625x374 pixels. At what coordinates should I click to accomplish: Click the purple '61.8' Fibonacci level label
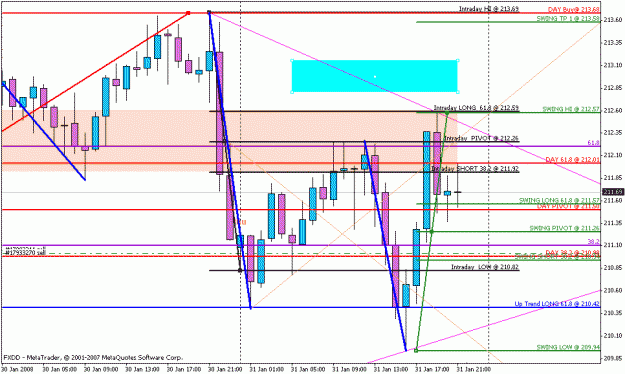[x=593, y=142]
